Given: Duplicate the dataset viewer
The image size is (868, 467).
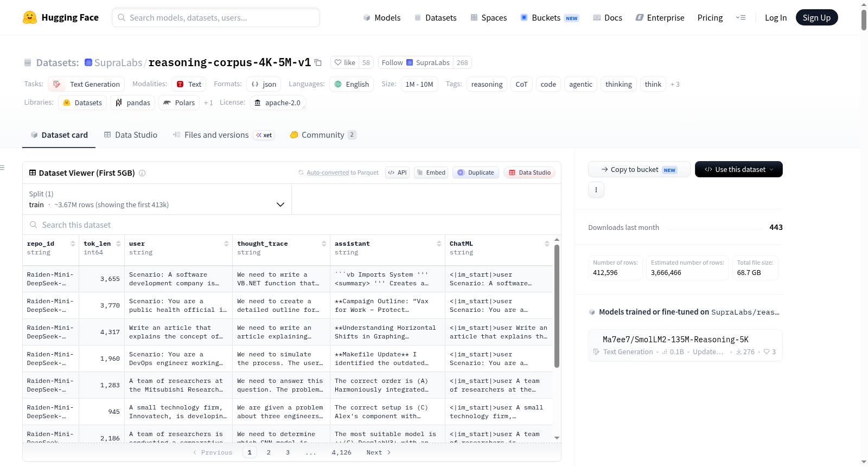Looking at the screenshot, I should pyautogui.click(x=476, y=172).
